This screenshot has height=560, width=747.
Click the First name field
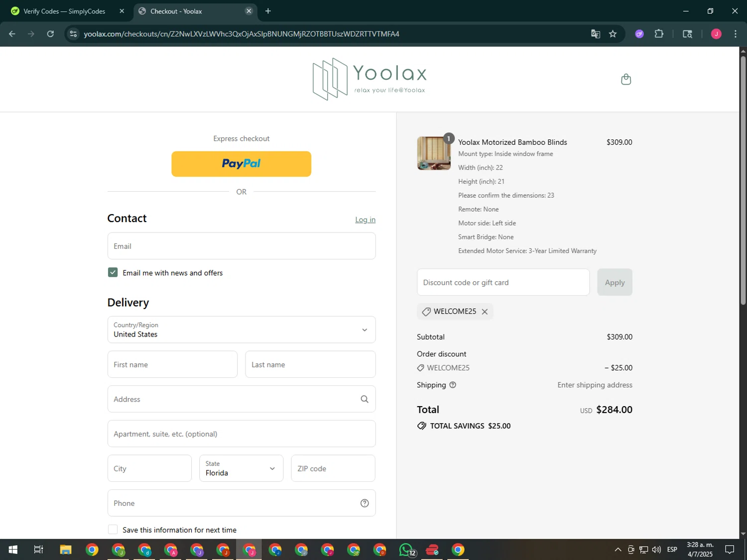pos(172,364)
